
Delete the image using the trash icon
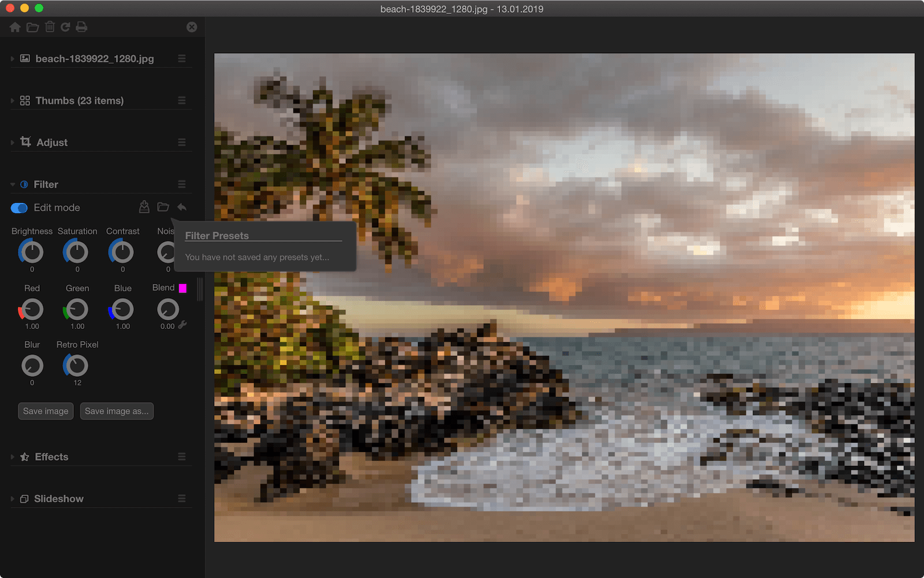click(50, 27)
